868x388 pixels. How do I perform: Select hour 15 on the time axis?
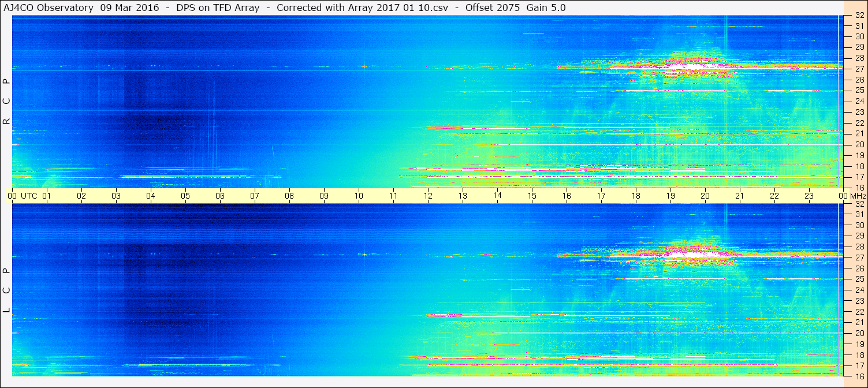(x=532, y=196)
